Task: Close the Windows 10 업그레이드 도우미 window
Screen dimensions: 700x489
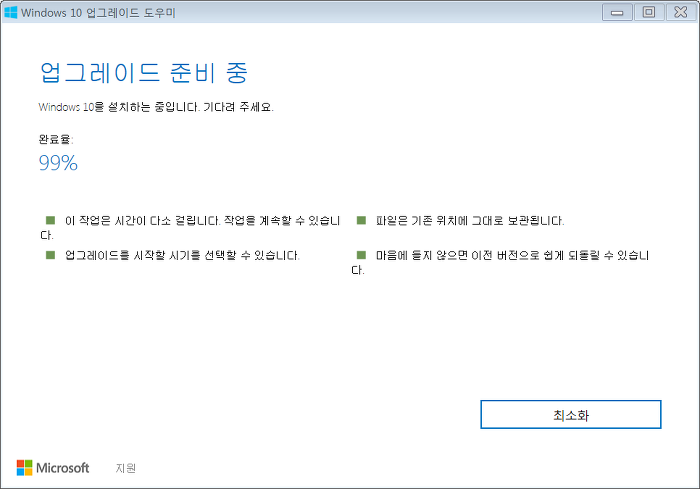Action: point(681,13)
